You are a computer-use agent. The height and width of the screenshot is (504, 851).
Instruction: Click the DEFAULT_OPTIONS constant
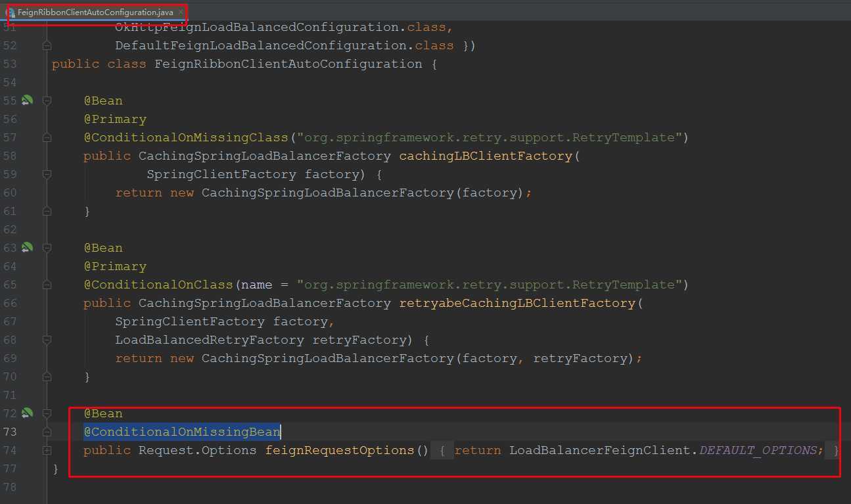[758, 450]
